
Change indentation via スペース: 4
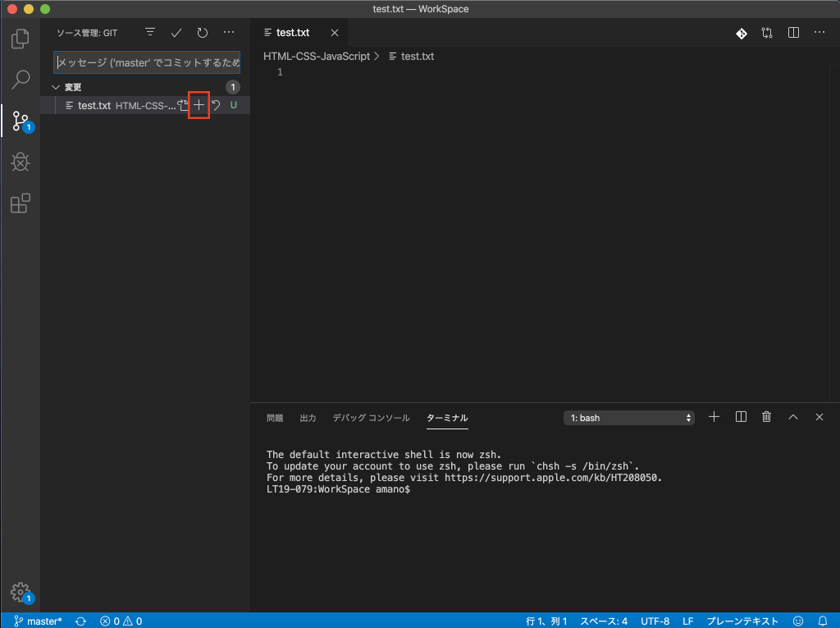tap(604, 621)
